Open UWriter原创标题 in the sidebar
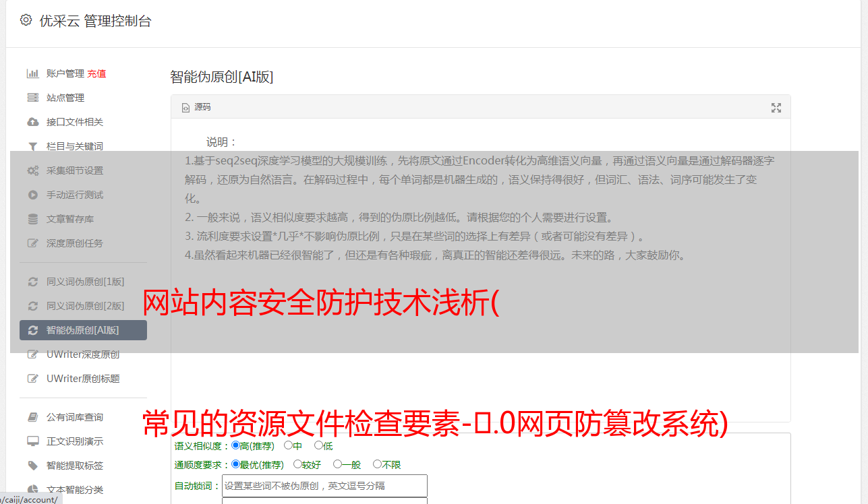 coord(83,379)
